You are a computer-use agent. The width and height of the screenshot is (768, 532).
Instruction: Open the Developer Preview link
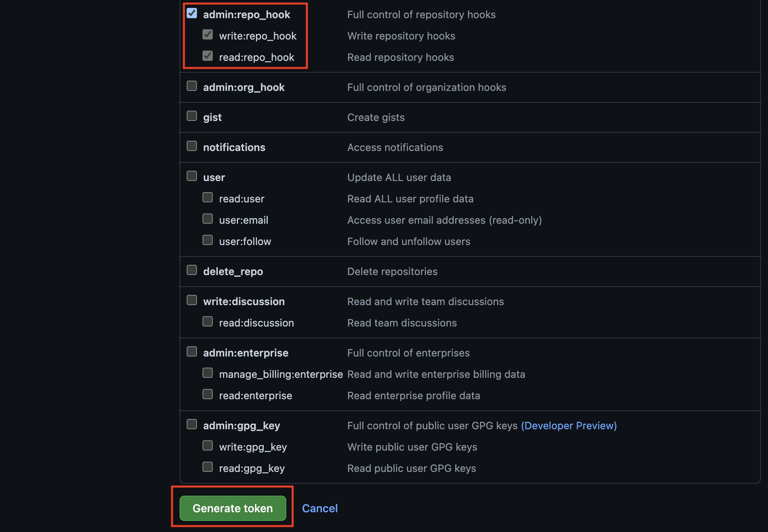(569, 426)
